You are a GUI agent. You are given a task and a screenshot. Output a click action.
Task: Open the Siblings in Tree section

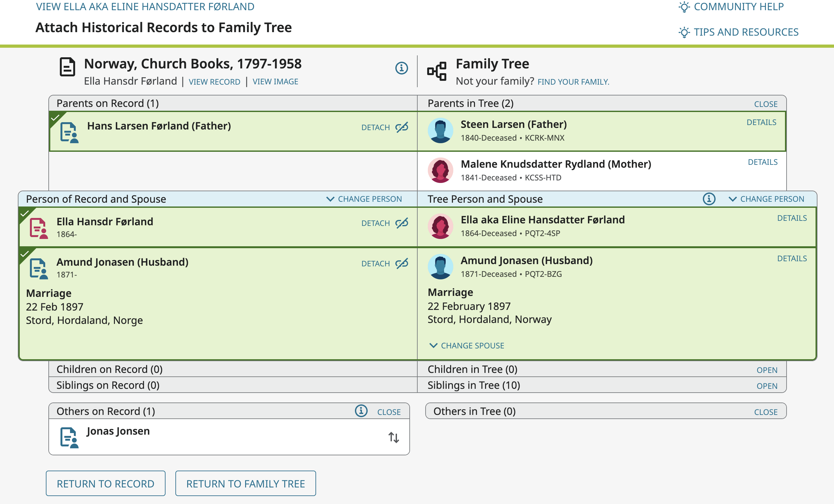(767, 386)
